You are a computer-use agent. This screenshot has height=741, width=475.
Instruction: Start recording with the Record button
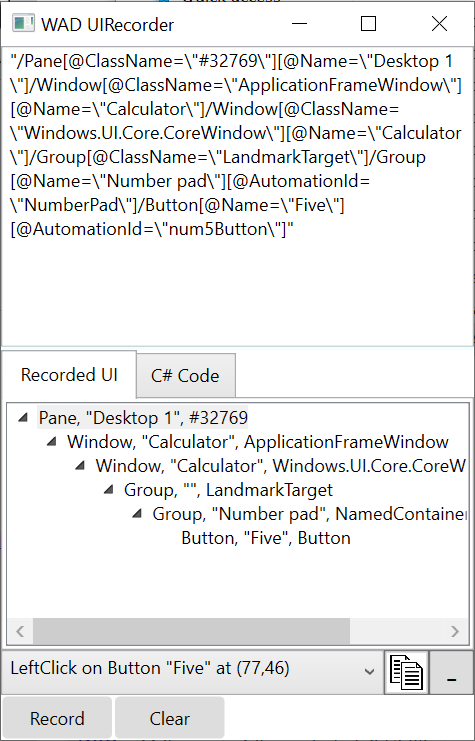tap(57, 719)
